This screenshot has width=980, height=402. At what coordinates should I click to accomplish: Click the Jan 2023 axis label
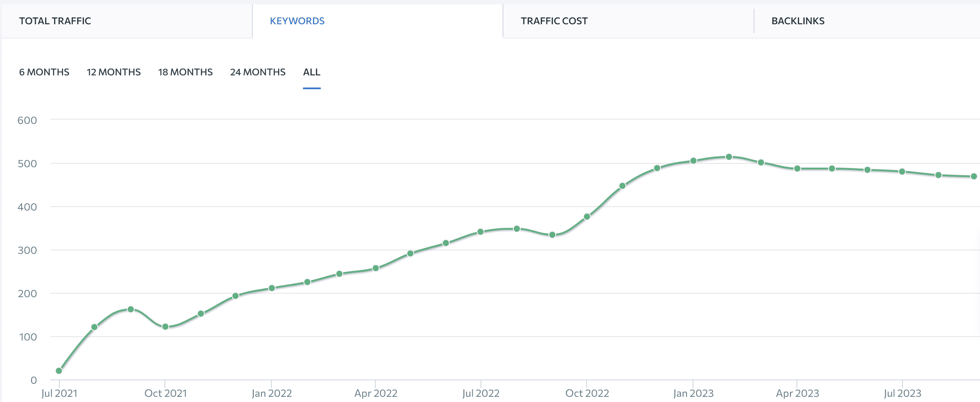pyautogui.click(x=693, y=393)
